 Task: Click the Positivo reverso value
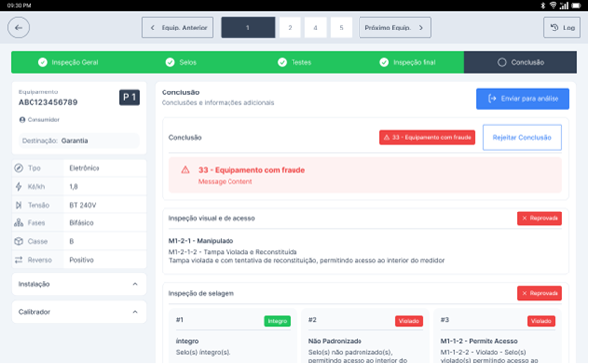coord(81,260)
